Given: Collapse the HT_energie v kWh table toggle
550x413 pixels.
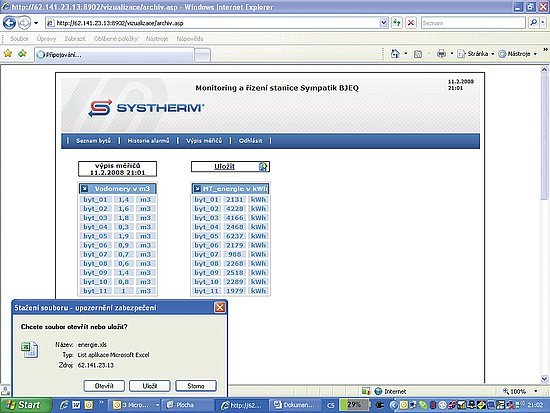Looking at the screenshot, I should 197,189.
